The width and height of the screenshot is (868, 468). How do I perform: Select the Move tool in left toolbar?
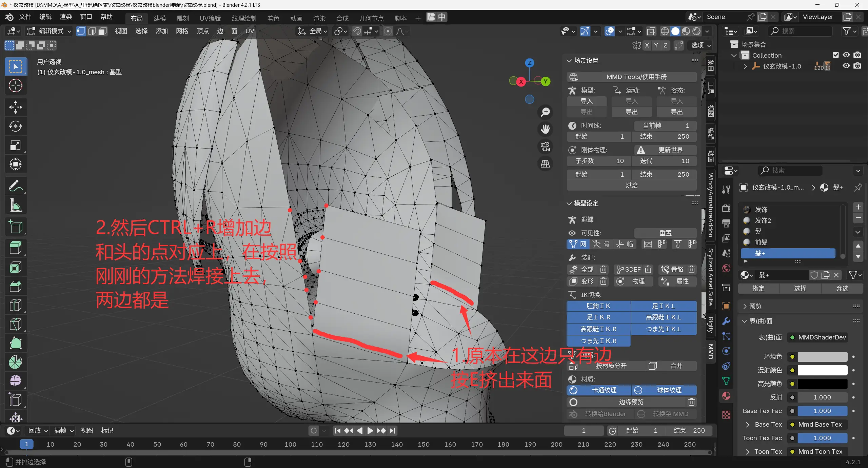[15, 107]
